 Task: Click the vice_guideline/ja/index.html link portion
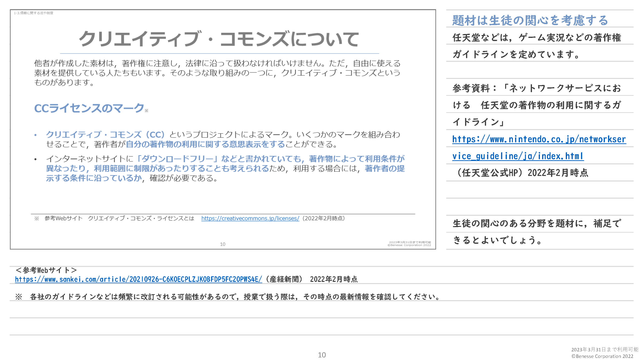[x=518, y=156]
